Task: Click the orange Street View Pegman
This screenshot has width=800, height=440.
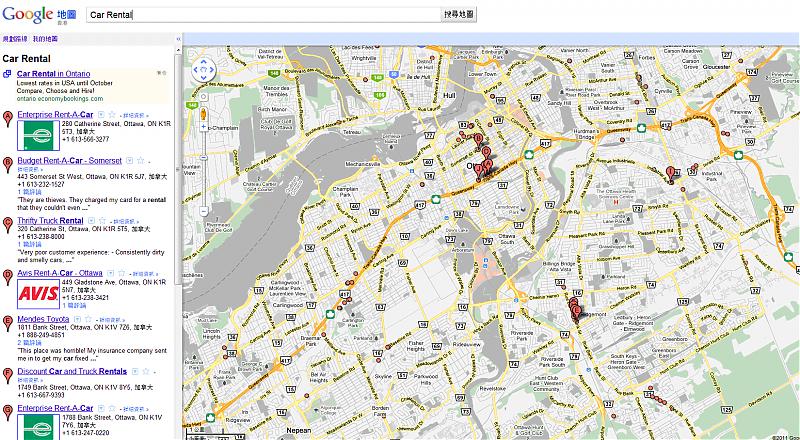Action: [x=204, y=113]
